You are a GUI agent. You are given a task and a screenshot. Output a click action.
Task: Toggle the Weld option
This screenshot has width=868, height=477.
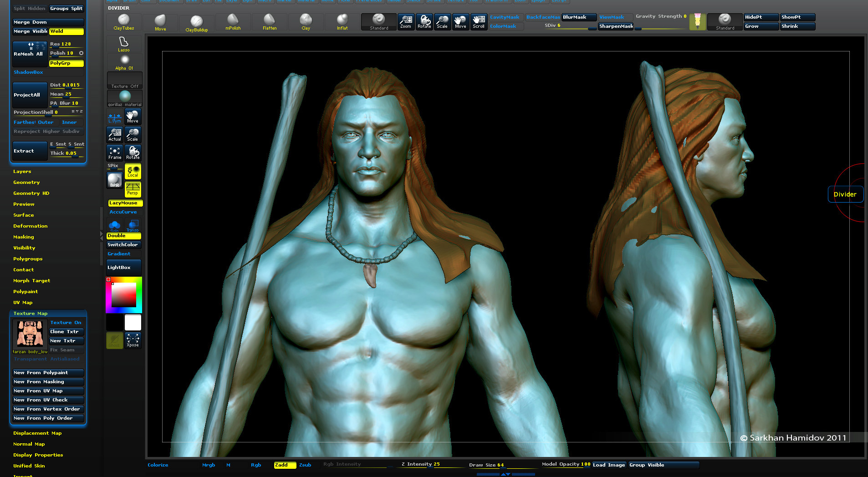66,31
